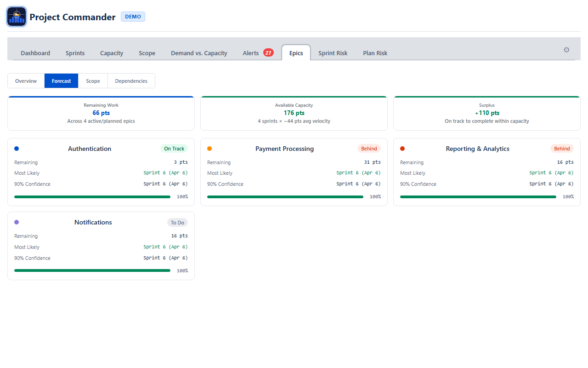588x368 pixels.
Task: Switch to the Overview sub-view
Action: 26,81
